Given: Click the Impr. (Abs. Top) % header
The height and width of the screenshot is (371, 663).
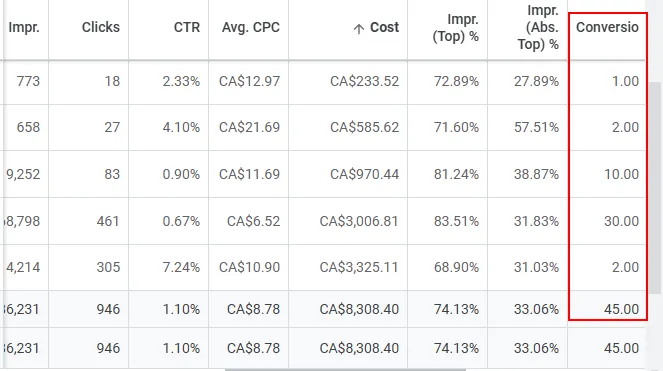Looking at the screenshot, I should point(538,27).
